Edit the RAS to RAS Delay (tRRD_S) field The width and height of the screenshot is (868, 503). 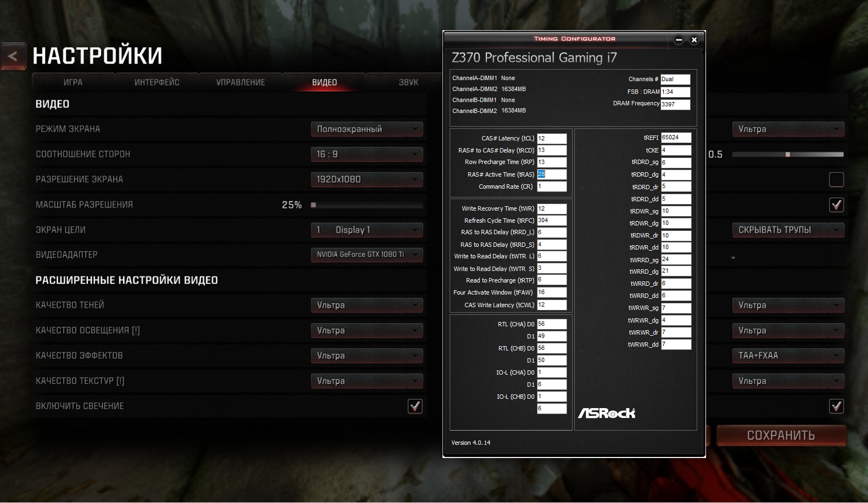[552, 245]
